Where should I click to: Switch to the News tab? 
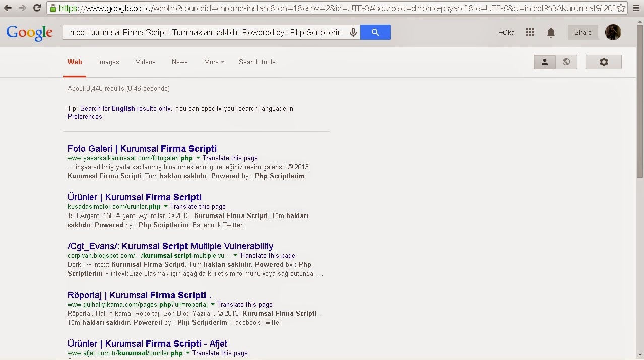(x=179, y=62)
